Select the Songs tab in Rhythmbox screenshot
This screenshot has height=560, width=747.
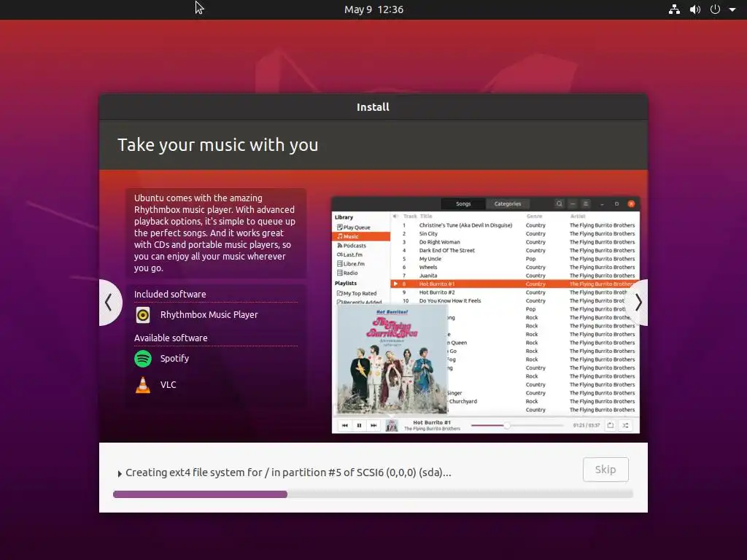463,204
